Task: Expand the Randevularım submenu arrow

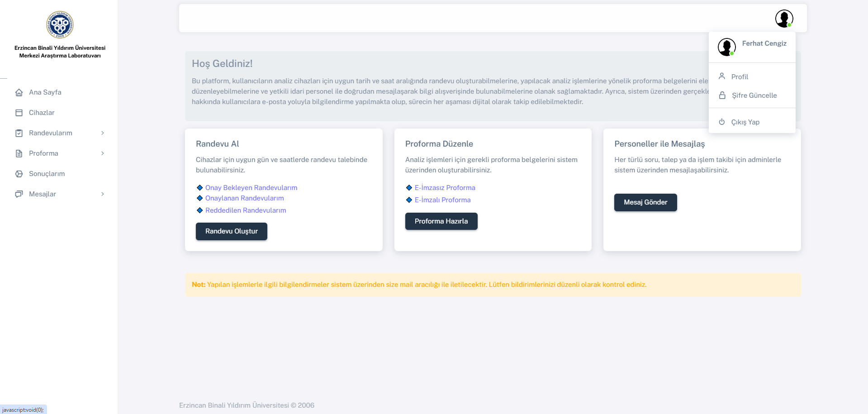Action: (x=103, y=133)
